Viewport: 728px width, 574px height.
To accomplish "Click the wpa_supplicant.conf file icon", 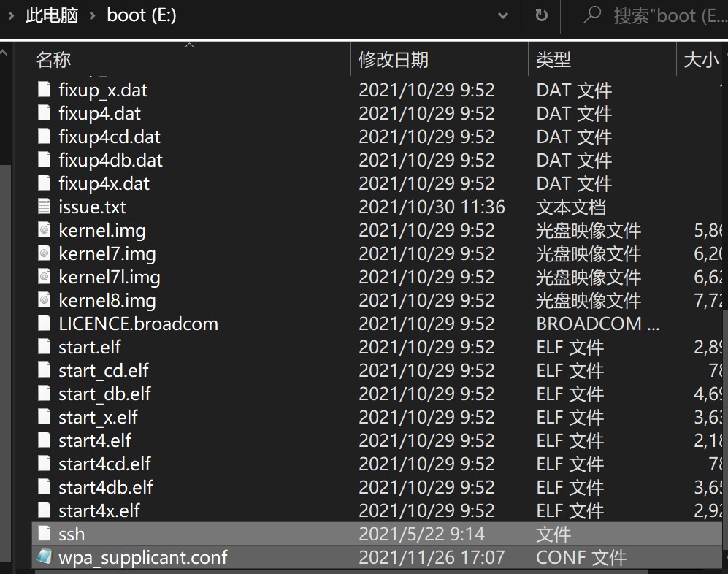I will pos(44,556).
